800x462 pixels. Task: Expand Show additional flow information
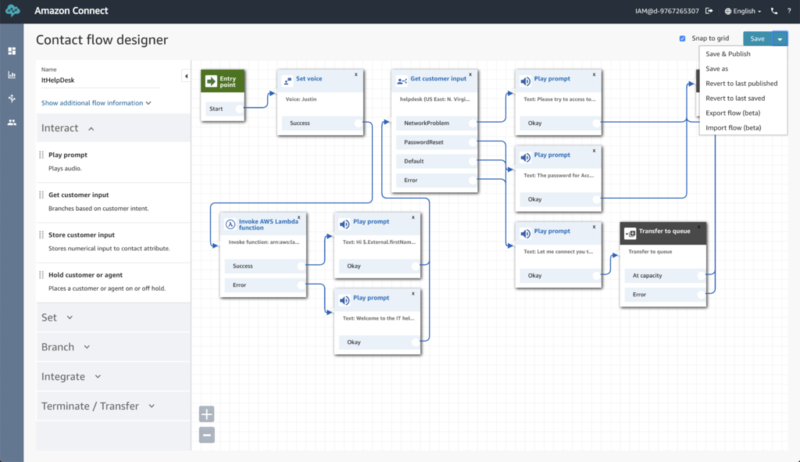coord(96,102)
